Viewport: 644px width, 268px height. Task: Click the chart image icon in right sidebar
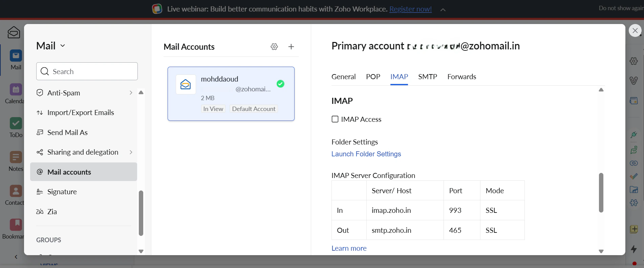coord(634,189)
